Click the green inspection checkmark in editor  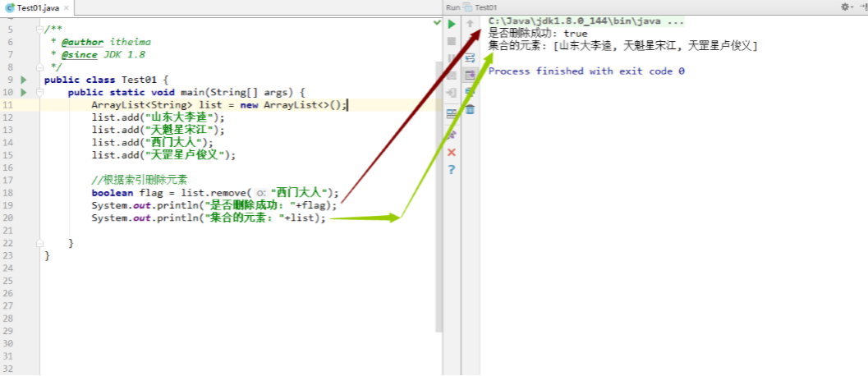[437, 23]
